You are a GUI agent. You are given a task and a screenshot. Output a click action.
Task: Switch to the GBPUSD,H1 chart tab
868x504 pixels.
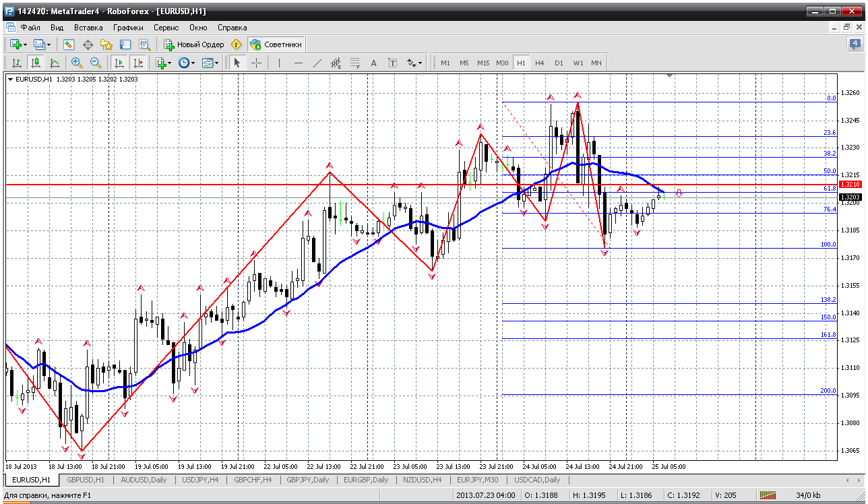(85, 480)
